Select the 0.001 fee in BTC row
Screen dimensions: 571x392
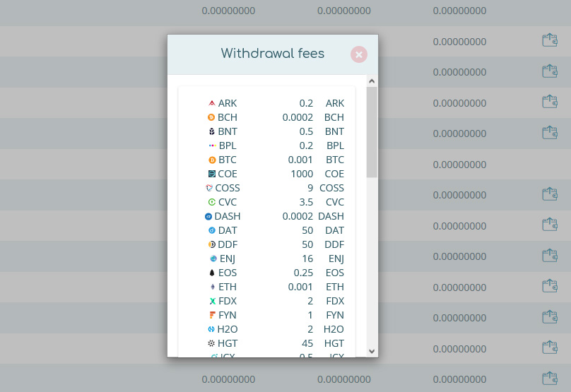tap(300, 160)
